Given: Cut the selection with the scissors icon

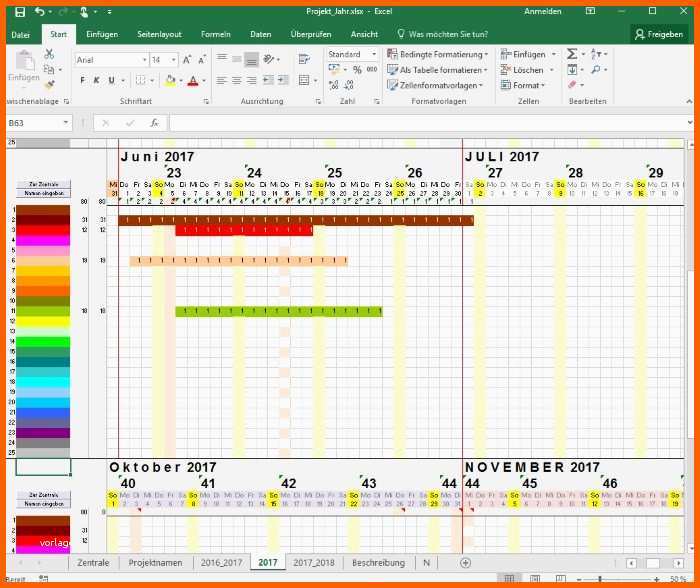Looking at the screenshot, I should 49,54.
